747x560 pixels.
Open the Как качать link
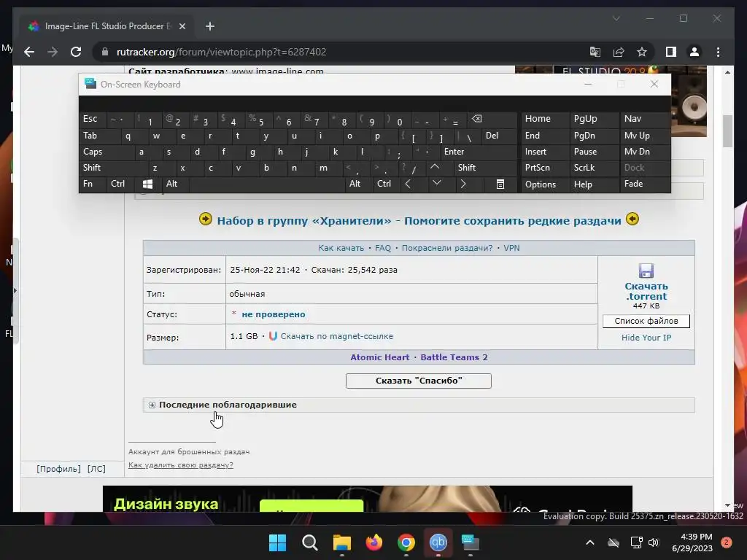[x=341, y=248]
